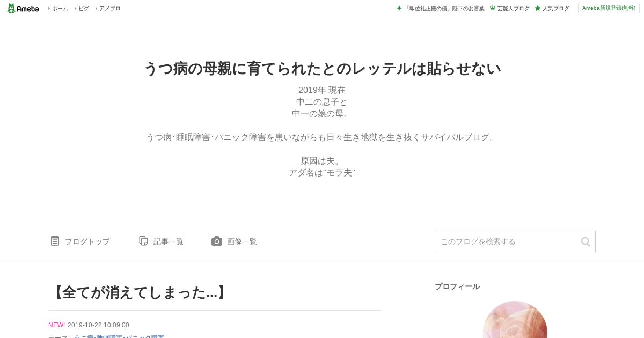The height and width of the screenshot is (338, 644).
Task: Click the うつ病·睡眠障害·パニック障害 theme link
Action: pyautogui.click(x=119, y=337)
